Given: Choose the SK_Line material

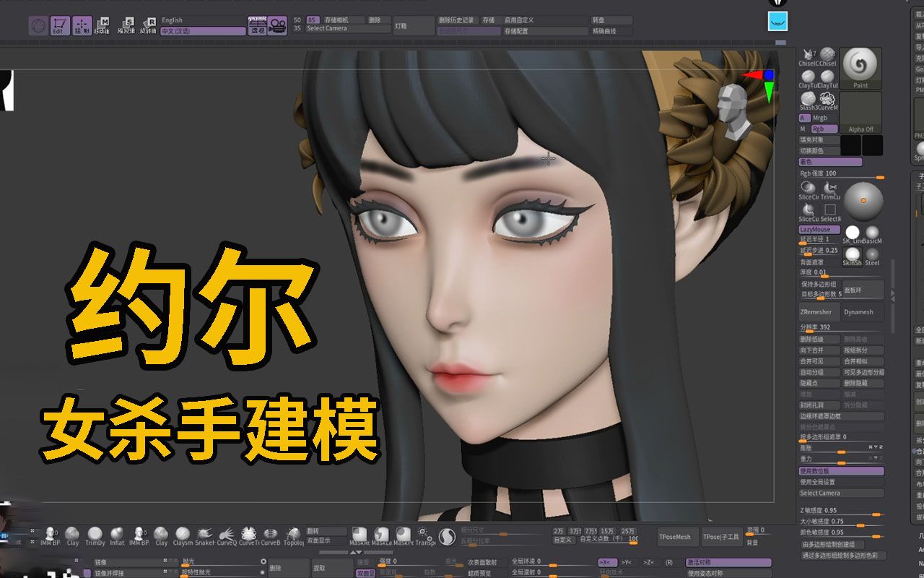Looking at the screenshot, I should [x=852, y=234].
